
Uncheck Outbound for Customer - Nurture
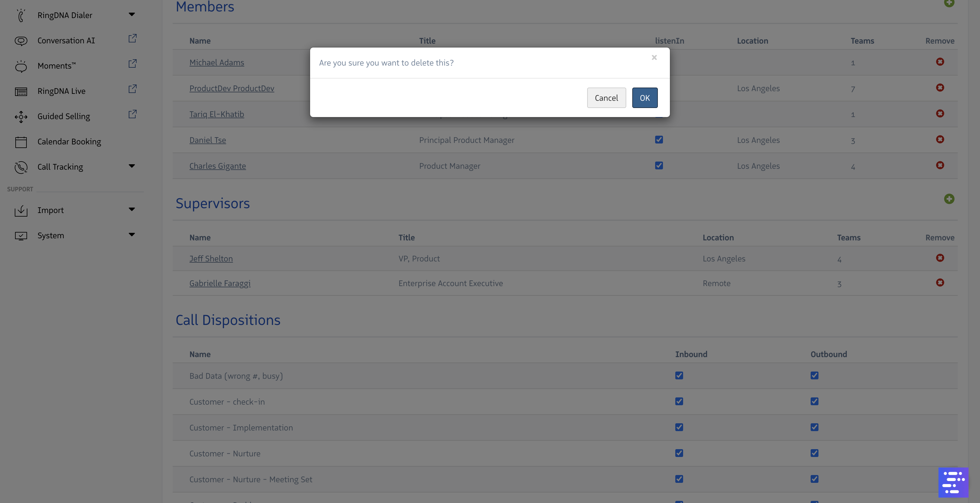[814, 453]
